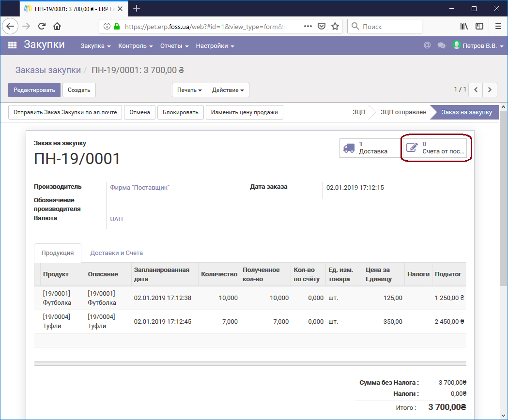Click the Закупки app title
The image size is (508, 420).
pos(45,45)
